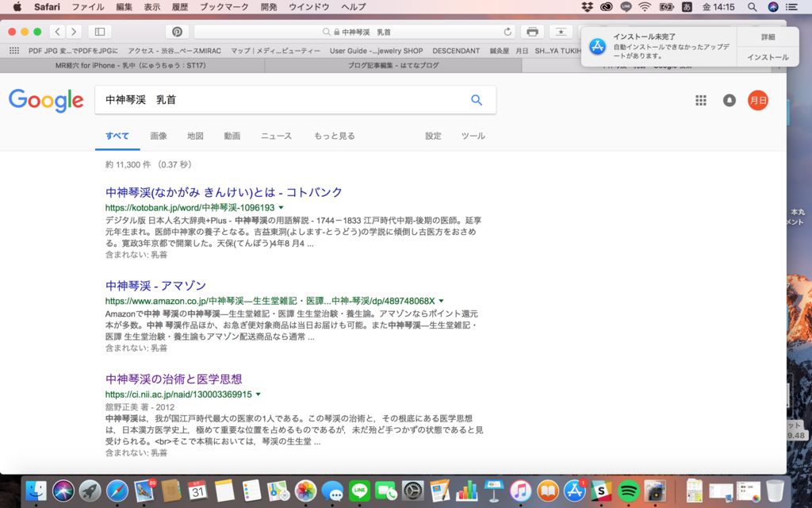
Task: Open 中神琴渓(なかがみ きんけい)とは - コトバンク result
Action: tap(224, 192)
